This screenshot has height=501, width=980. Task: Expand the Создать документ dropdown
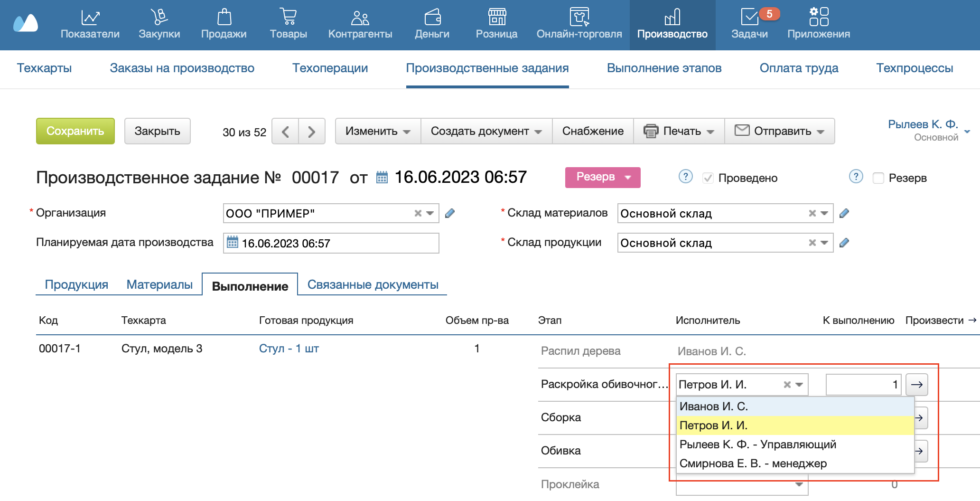(x=486, y=132)
